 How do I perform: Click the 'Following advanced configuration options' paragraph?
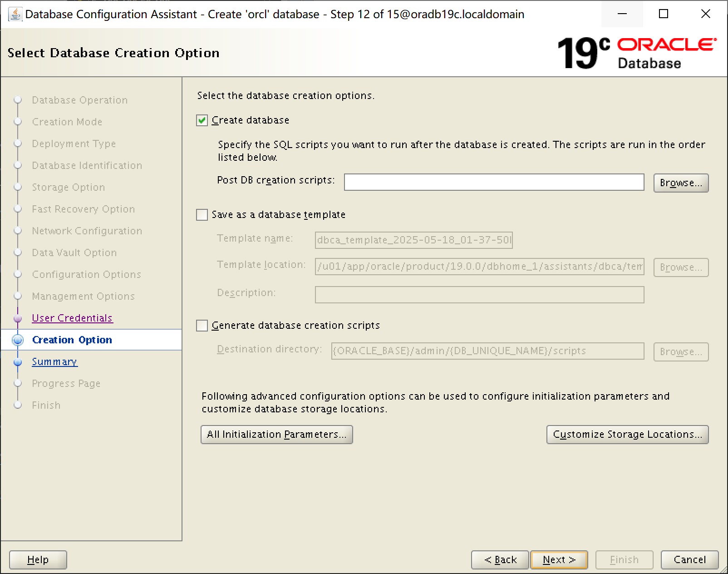pyautogui.click(x=436, y=402)
